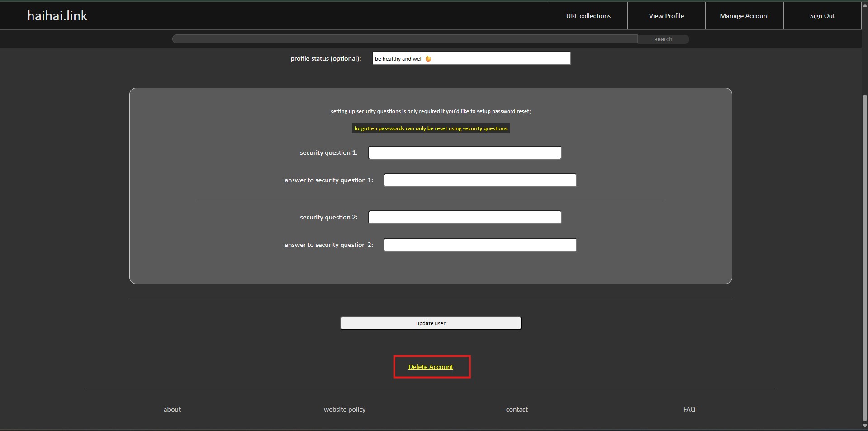Focus the profile status text field
Image resolution: width=868 pixels, height=431 pixels.
(x=471, y=58)
